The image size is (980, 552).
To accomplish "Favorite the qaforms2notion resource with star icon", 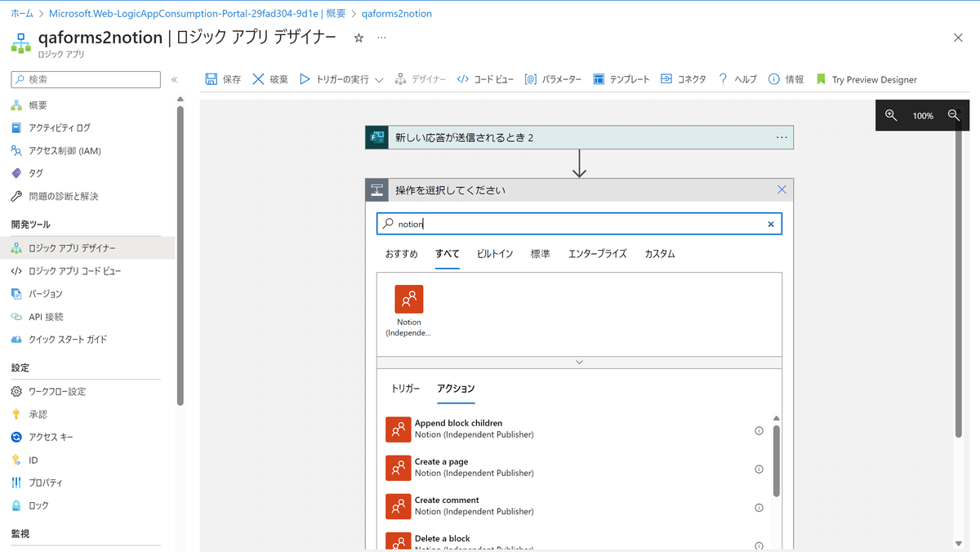I will point(359,38).
